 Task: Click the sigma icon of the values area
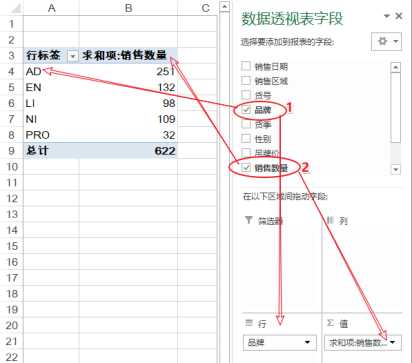click(330, 323)
